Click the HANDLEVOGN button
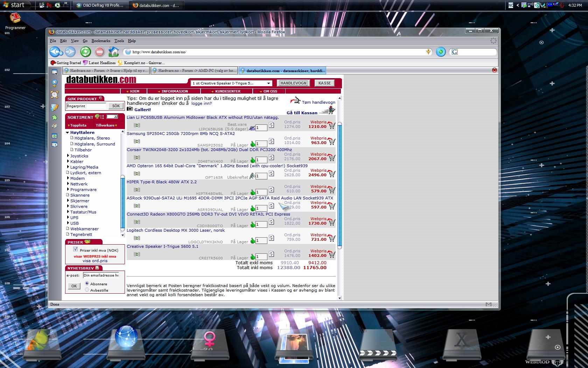 (294, 83)
